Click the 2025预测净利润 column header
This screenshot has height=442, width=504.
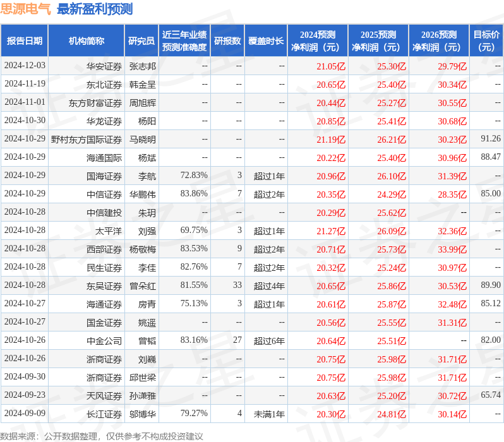378,41
